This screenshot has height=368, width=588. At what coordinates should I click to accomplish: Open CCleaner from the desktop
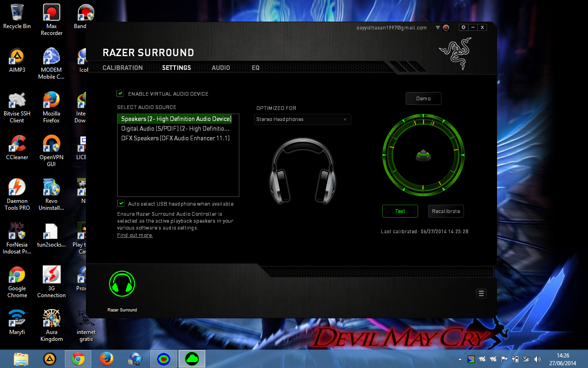coord(17,143)
